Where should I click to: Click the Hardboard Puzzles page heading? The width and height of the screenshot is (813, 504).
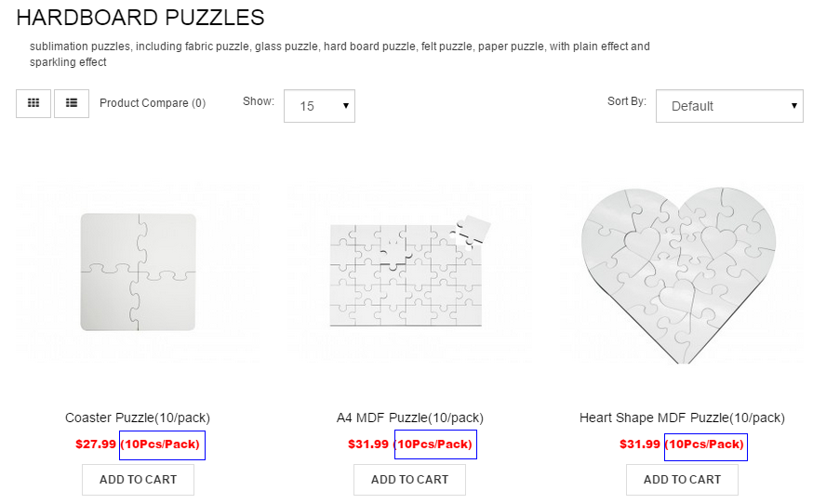point(140,18)
